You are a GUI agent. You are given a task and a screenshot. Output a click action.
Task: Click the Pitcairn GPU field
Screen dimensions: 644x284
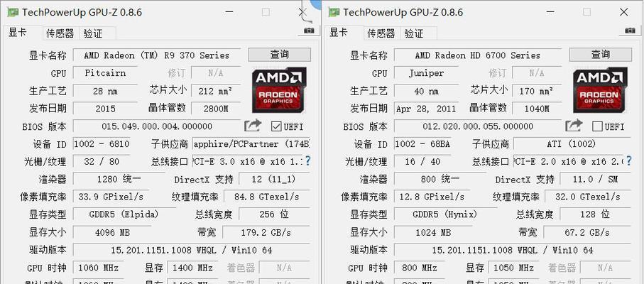tap(105, 73)
